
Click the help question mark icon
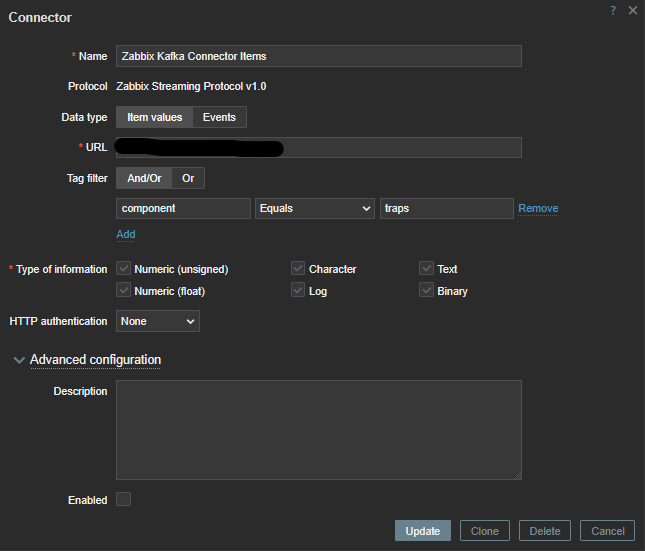(x=613, y=10)
